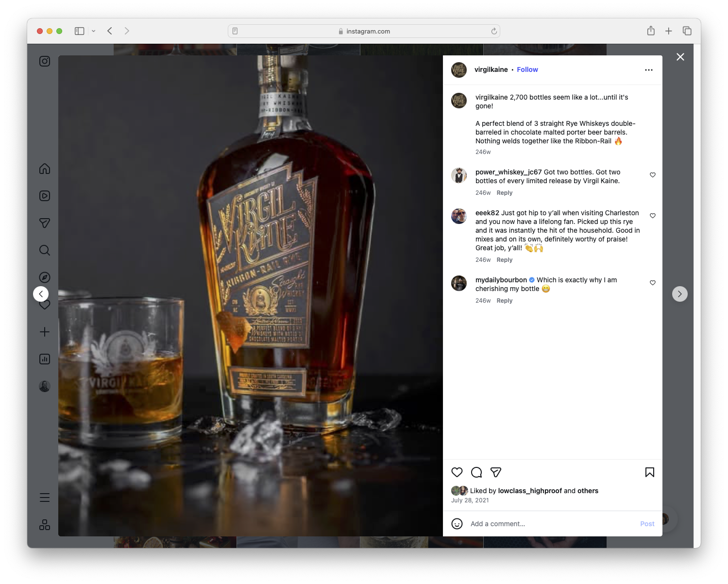Open the post options three-dot menu
The height and width of the screenshot is (584, 728).
[649, 69]
